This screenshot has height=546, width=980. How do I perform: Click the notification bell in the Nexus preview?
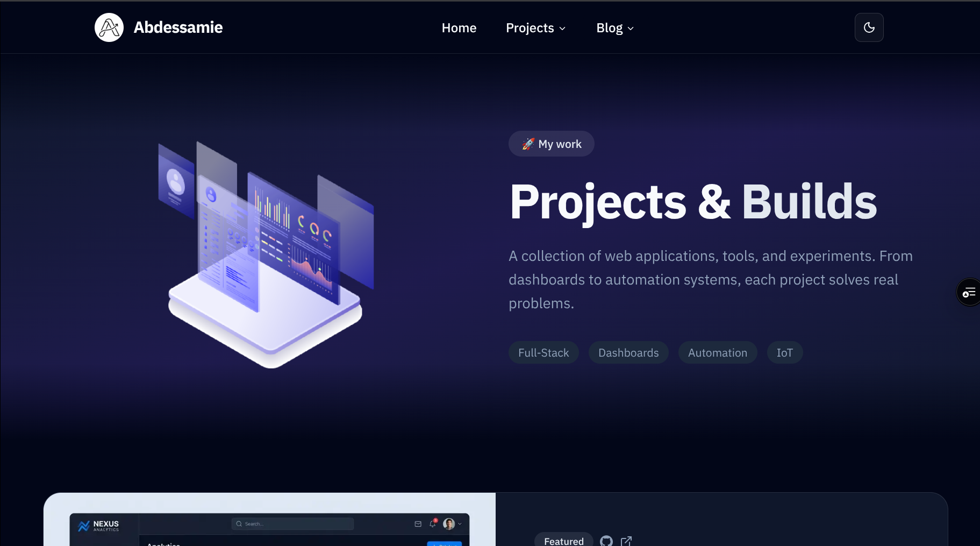[x=433, y=523]
